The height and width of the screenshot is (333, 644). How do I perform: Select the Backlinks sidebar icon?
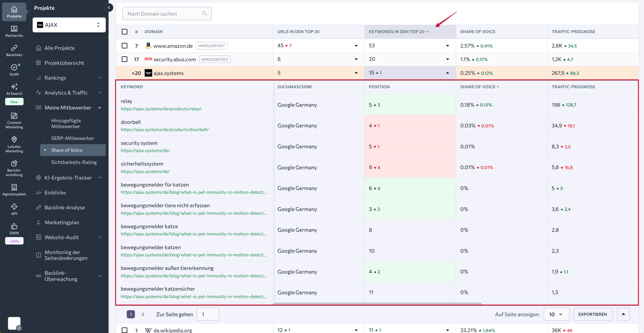pyautogui.click(x=14, y=50)
